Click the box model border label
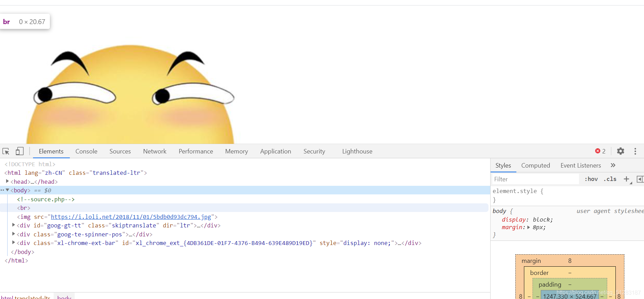Screen dimensions: 644x299 [539, 273]
